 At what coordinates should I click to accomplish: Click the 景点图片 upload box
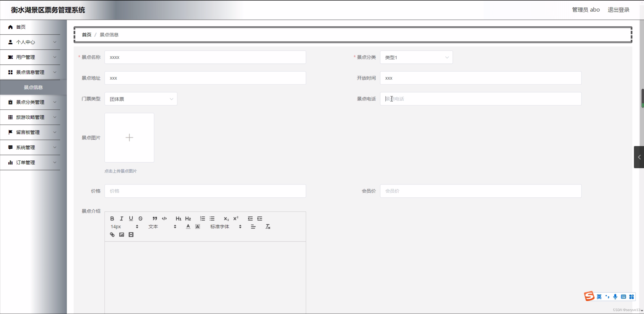[x=129, y=138]
